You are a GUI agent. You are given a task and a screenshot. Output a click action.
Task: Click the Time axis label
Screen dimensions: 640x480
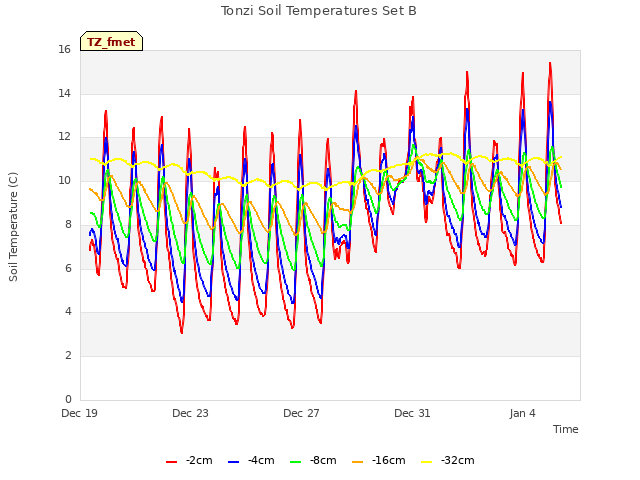[x=566, y=429]
